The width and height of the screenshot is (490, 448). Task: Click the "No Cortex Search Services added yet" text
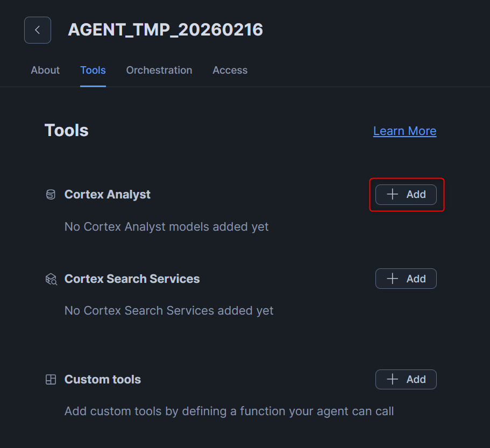[169, 311]
